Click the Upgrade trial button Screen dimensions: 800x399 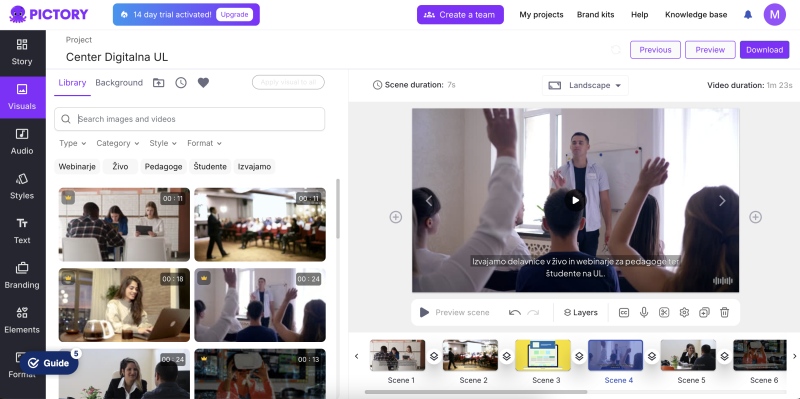234,15
